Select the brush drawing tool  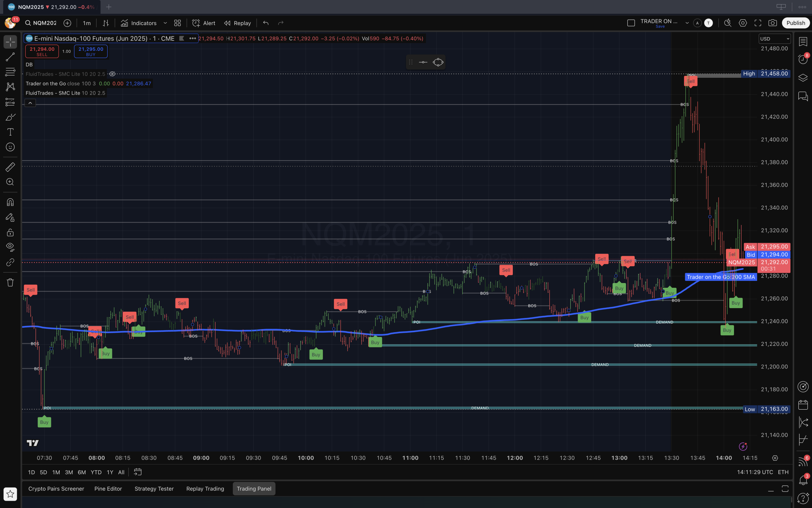coord(10,117)
